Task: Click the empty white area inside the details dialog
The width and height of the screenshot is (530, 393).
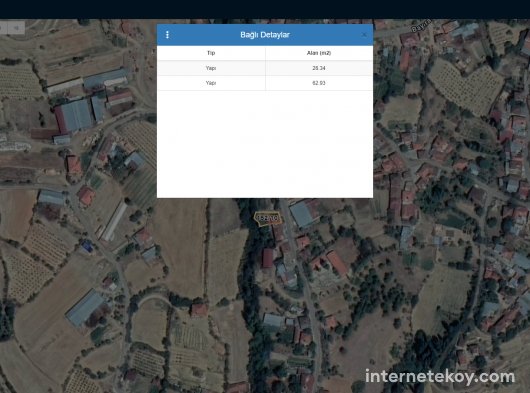Action: (x=265, y=144)
